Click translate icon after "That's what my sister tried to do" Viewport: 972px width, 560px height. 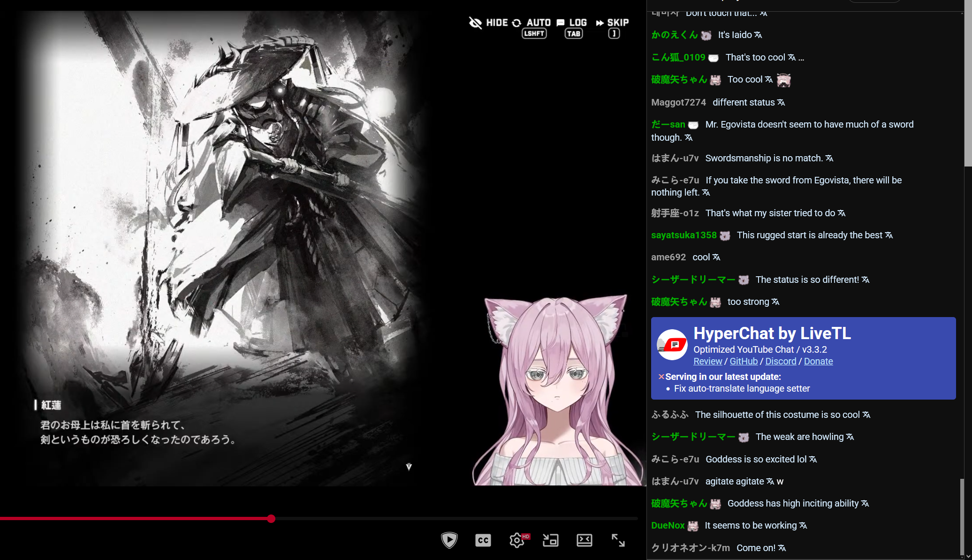pos(841,213)
